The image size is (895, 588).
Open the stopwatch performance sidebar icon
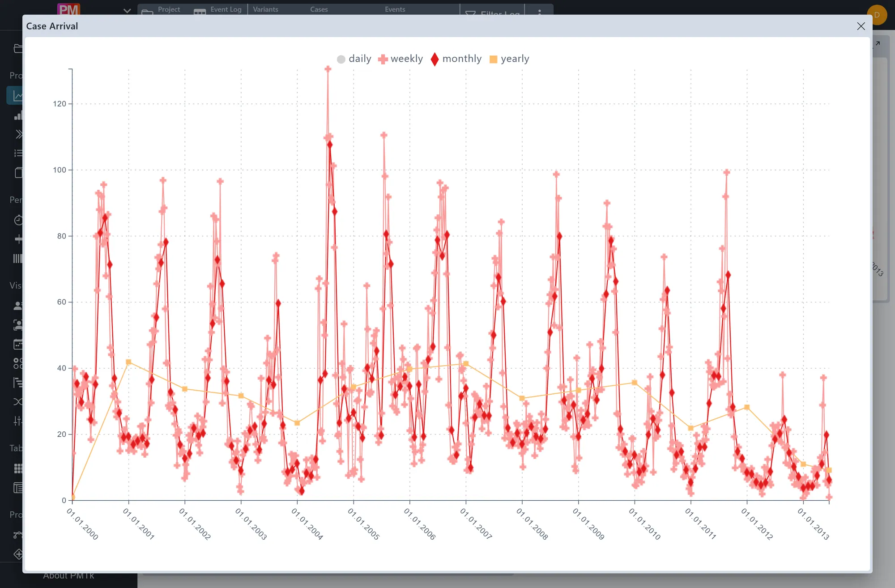(18, 220)
